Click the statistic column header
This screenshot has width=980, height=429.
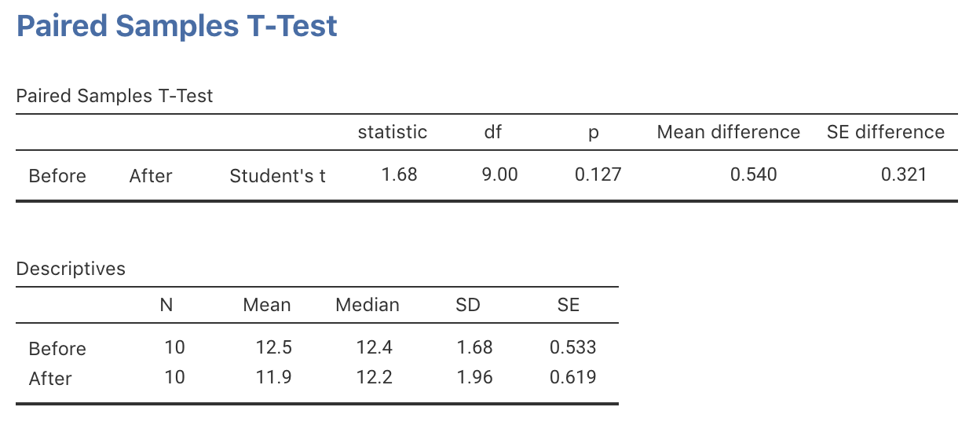(393, 132)
